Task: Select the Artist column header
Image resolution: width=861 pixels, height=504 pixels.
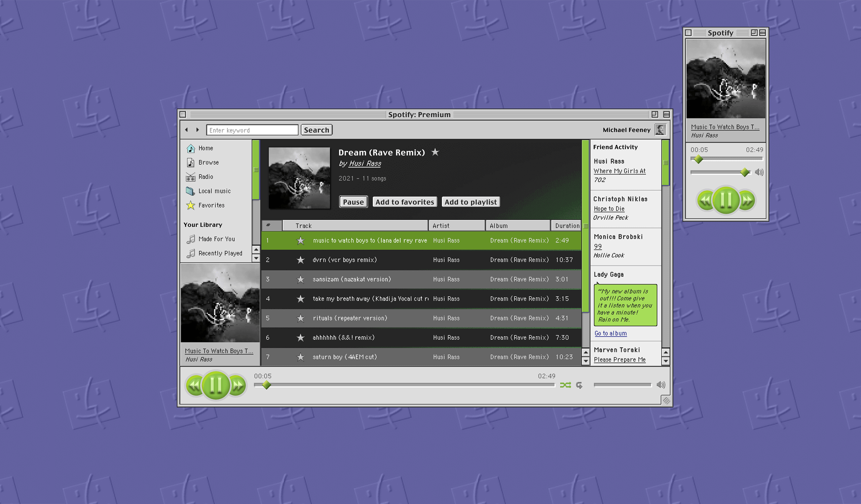Action: [441, 225]
